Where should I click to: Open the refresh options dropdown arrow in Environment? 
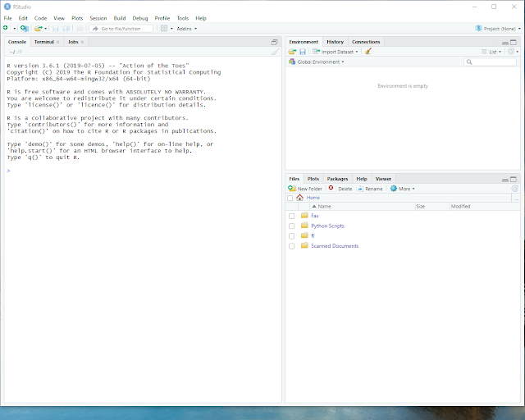click(x=518, y=52)
